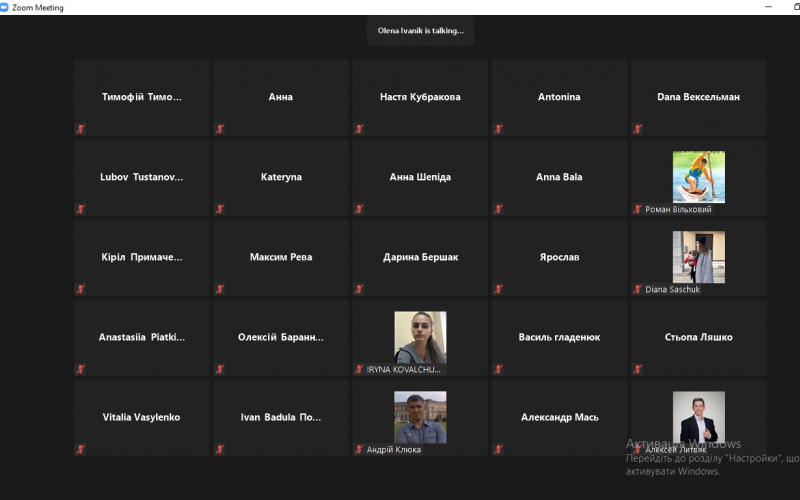This screenshot has height=500, width=800.
Task: Select the Дарина Бершак name label
Action: (420, 257)
